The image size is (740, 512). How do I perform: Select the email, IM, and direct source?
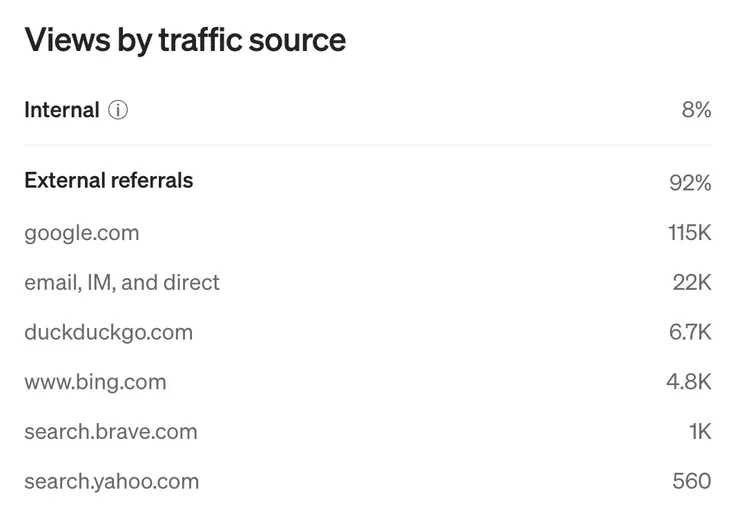(x=122, y=283)
